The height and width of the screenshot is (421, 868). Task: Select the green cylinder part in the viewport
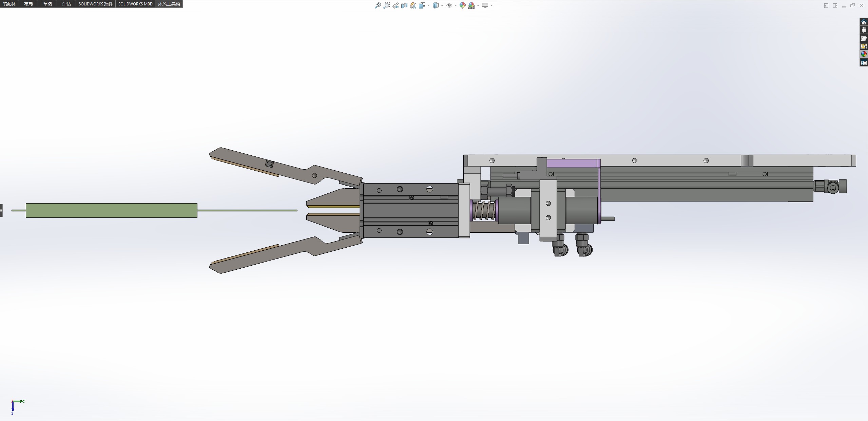click(111, 210)
